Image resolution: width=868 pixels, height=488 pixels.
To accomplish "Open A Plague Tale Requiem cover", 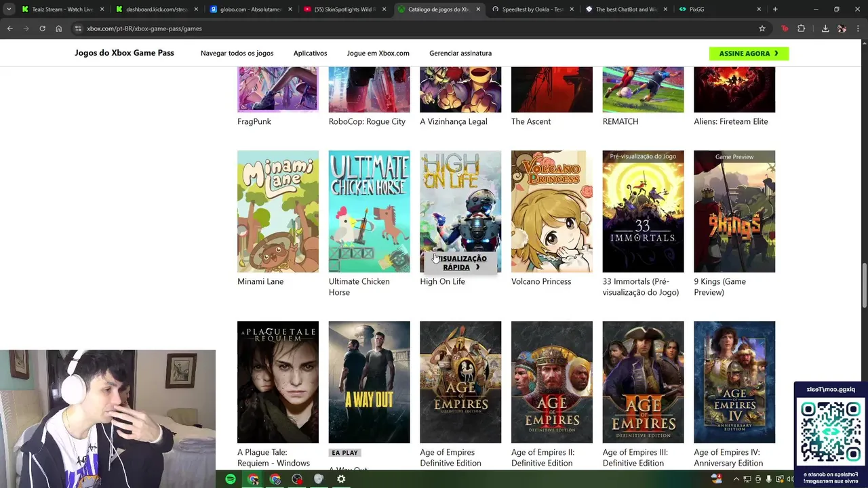I will tap(278, 382).
